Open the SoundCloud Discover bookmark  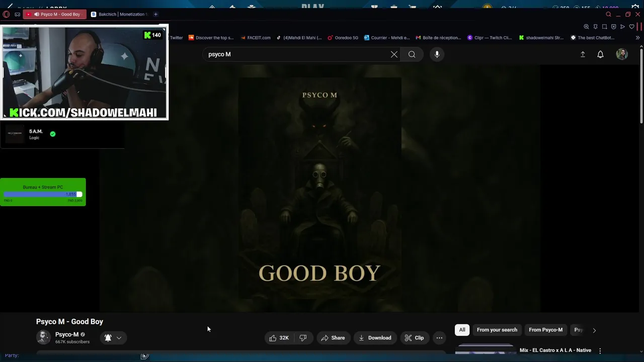(211, 38)
